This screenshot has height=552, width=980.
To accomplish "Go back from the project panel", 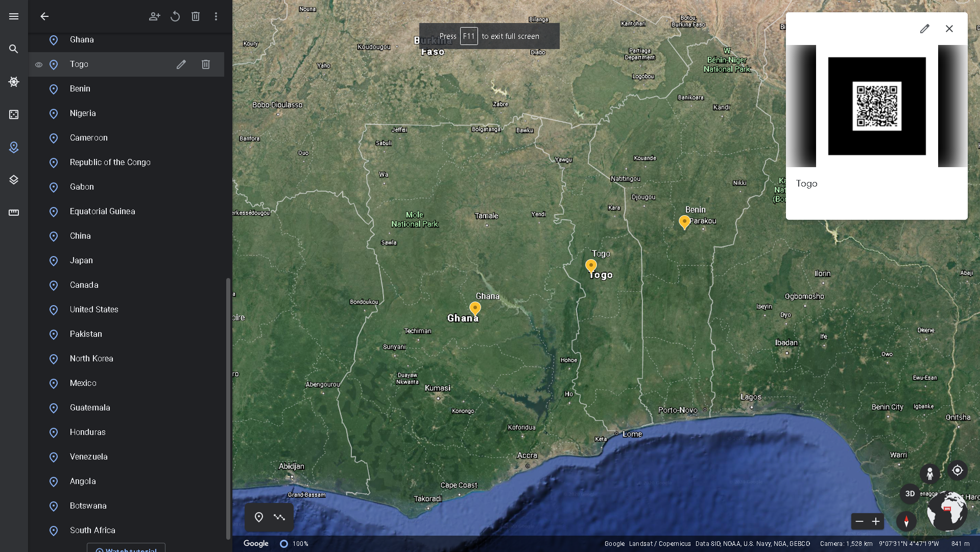I will point(44,16).
